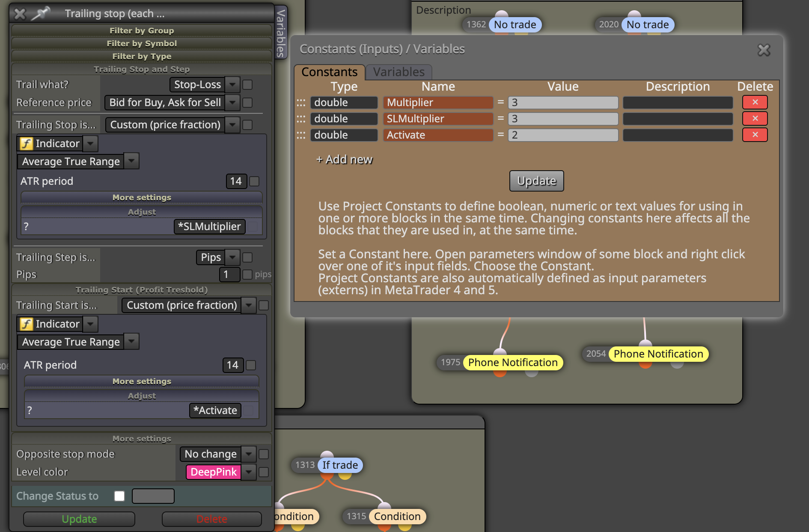Switch to the Constants tab
The image size is (809, 532).
329,72
